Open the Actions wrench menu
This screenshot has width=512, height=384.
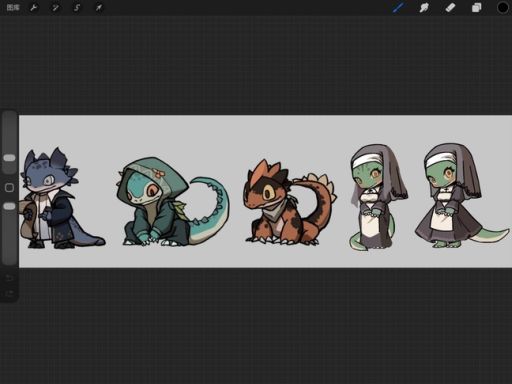click(34, 7)
